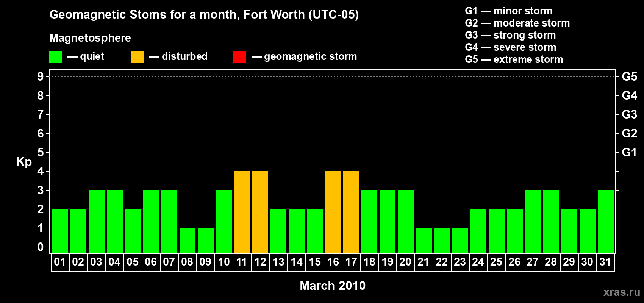644x303 pixels.
Task: Click the Kp value 5 on y-axis
Action: click(x=41, y=152)
